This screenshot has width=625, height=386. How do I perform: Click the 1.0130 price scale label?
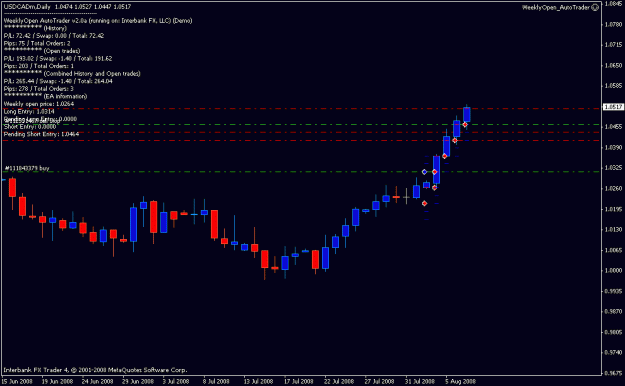click(x=614, y=229)
